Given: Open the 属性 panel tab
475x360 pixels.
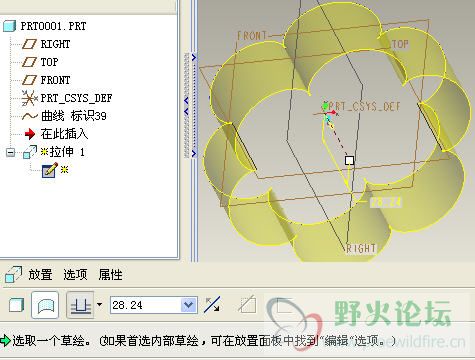Looking at the screenshot, I should [110, 275].
